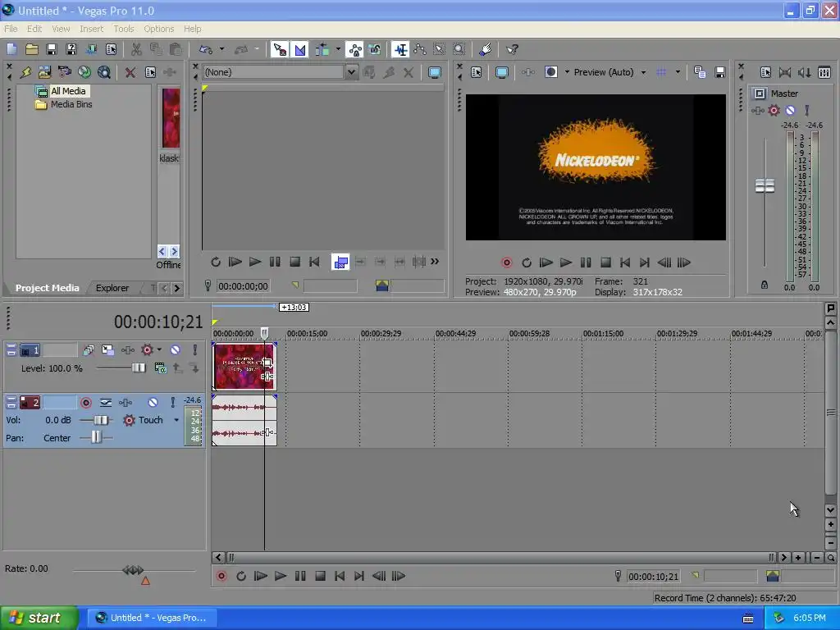This screenshot has height=630, width=840.
Task: Remove selected media with red X icon
Action: tap(130, 72)
